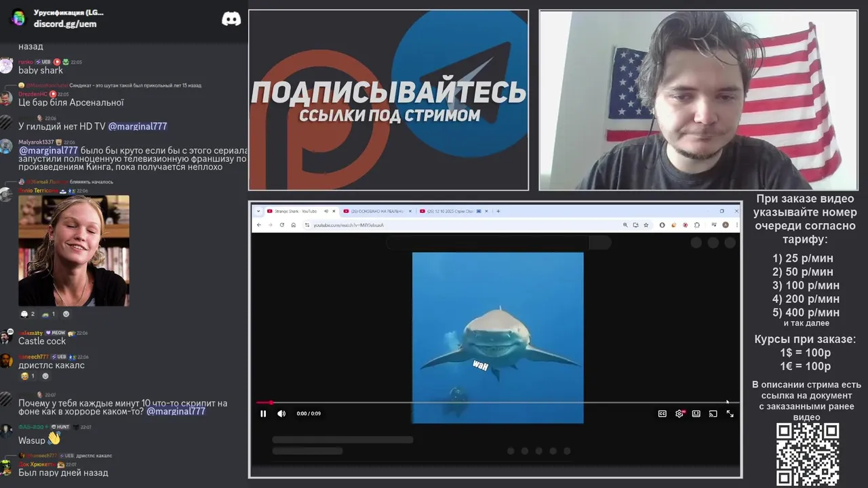Viewport: 868px width, 488px height.
Task: Switch the player to theater mode
Action: tap(696, 413)
